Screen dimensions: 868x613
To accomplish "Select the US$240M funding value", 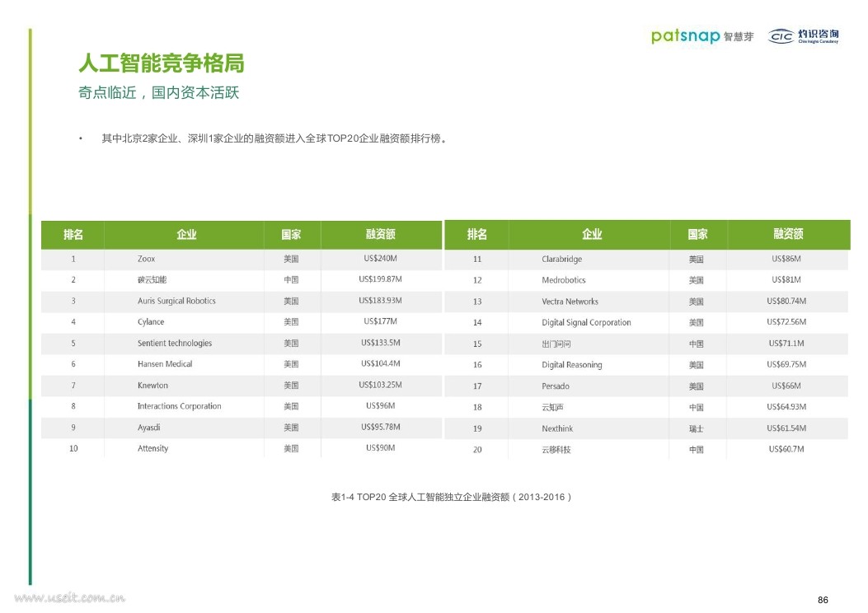I will [380, 259].
